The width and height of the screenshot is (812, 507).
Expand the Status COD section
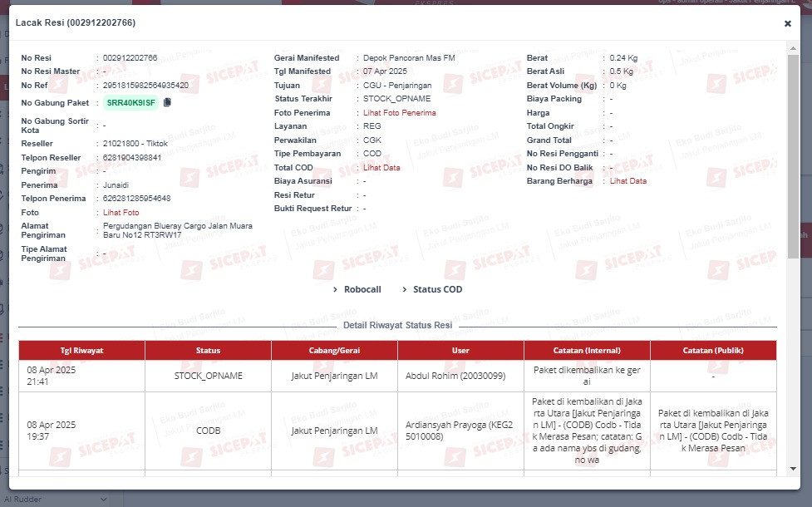(x=432, y=289)
